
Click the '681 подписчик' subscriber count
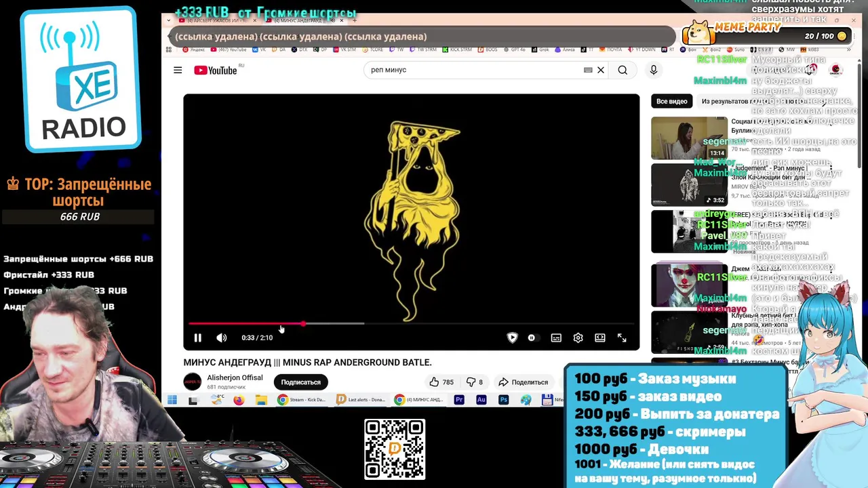click(226, 387)
